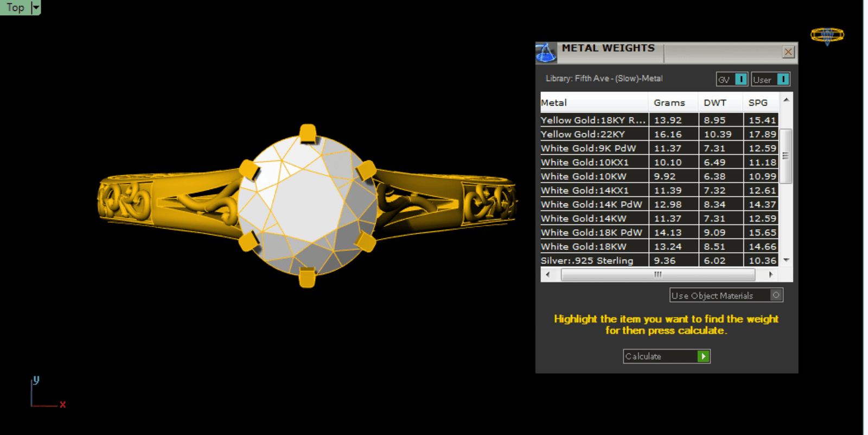Click the horizontal scrollbar thumb
This screenshot has height=435, width=868.
(658, 275)
